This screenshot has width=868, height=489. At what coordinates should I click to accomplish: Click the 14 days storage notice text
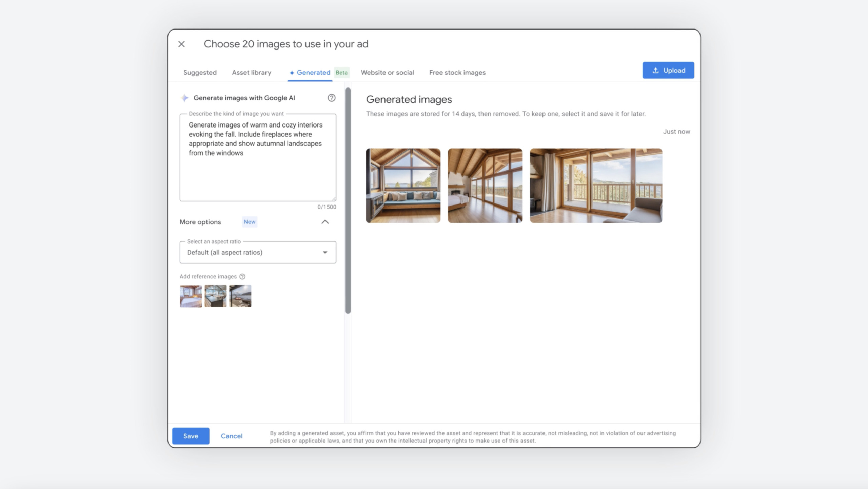coord(506,114)
